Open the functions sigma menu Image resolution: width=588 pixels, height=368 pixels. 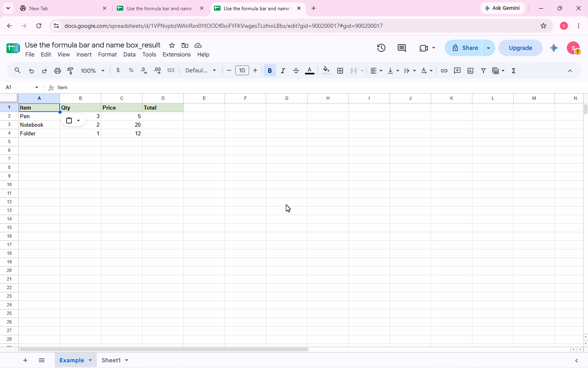point(514,71)
